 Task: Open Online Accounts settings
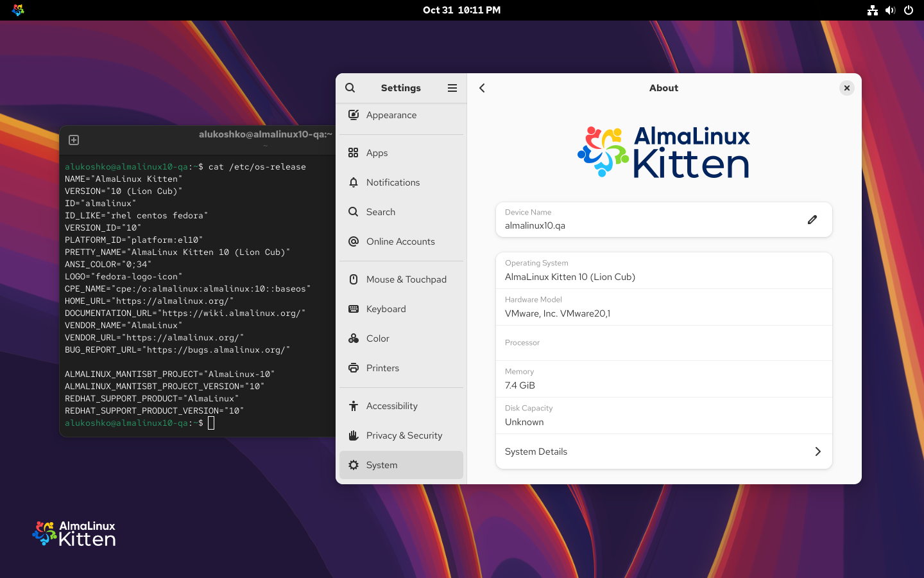(400, 241)
